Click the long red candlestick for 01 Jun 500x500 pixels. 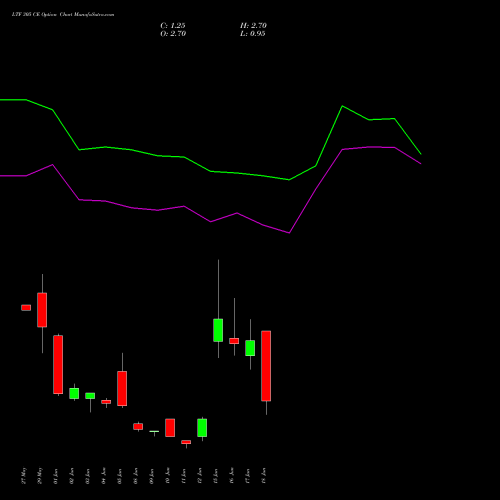[x=58, y=364]
